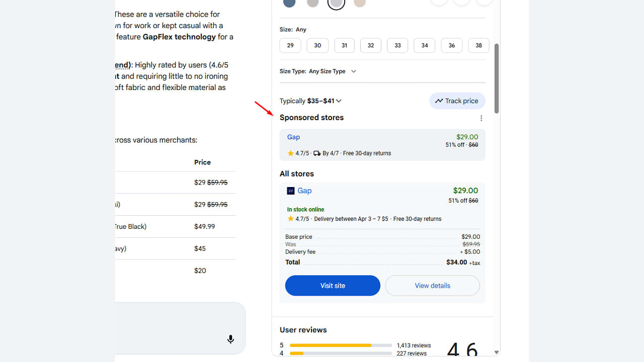
Task: Click the Gap logo in All stores
Action: 291,191
